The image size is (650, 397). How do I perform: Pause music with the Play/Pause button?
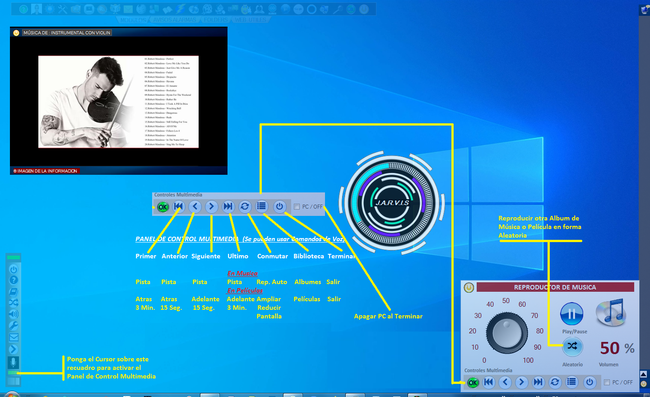pyautogui.click(x=572, y=314)
